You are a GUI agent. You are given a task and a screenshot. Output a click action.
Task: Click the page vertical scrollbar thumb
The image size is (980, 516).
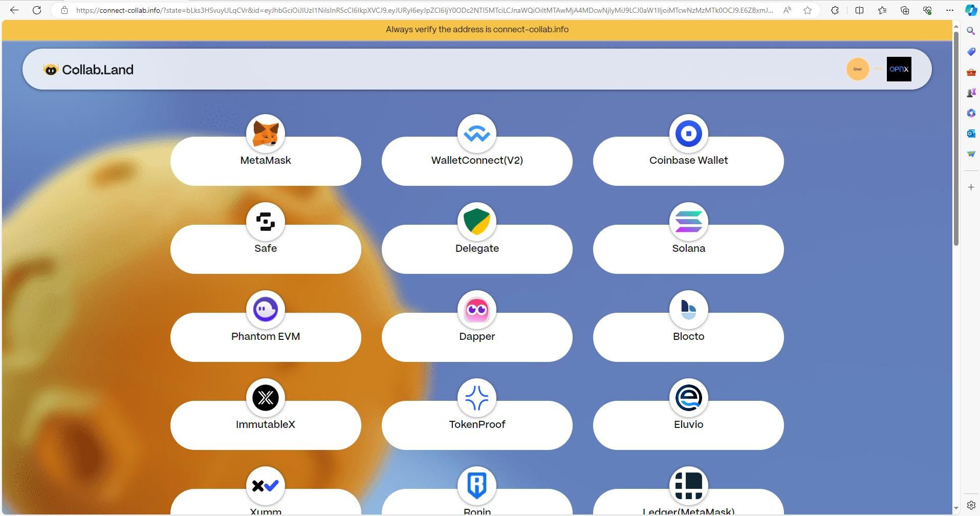coord(955,138)
